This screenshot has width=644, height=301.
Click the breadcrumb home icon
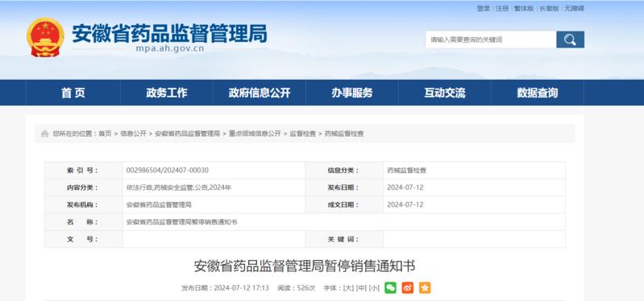(x=45, y=134)
